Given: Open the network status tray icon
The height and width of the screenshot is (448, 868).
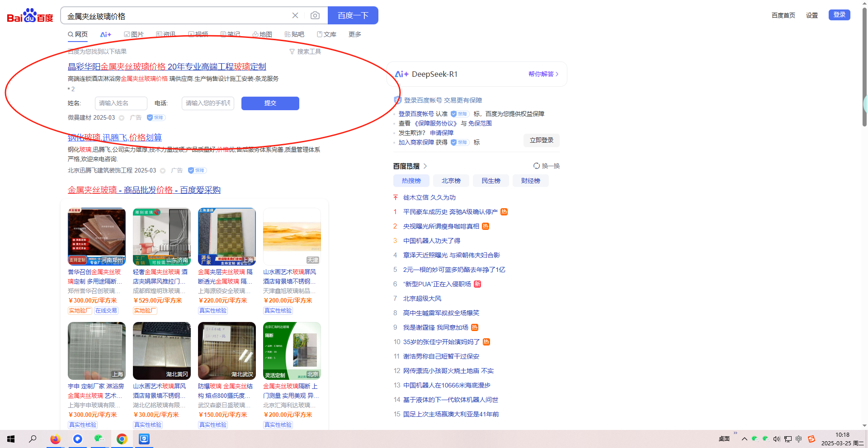Looking at the screenshot, I should click(788, 439).
